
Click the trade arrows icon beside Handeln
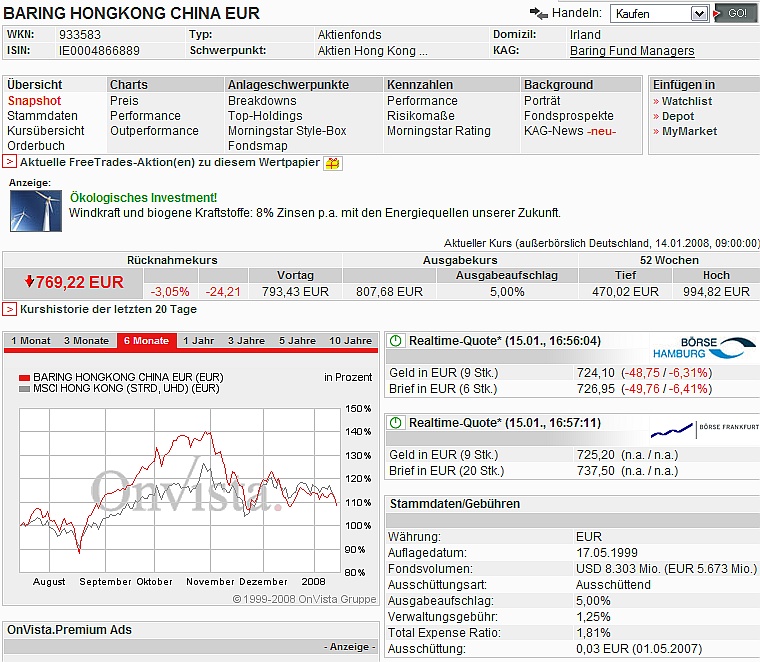tap(538, 13)
